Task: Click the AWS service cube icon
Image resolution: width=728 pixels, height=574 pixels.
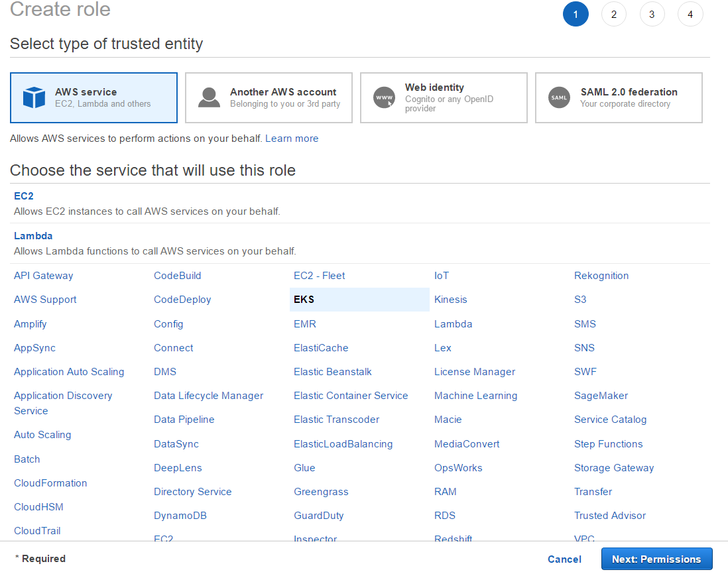Action: (34, 97)
